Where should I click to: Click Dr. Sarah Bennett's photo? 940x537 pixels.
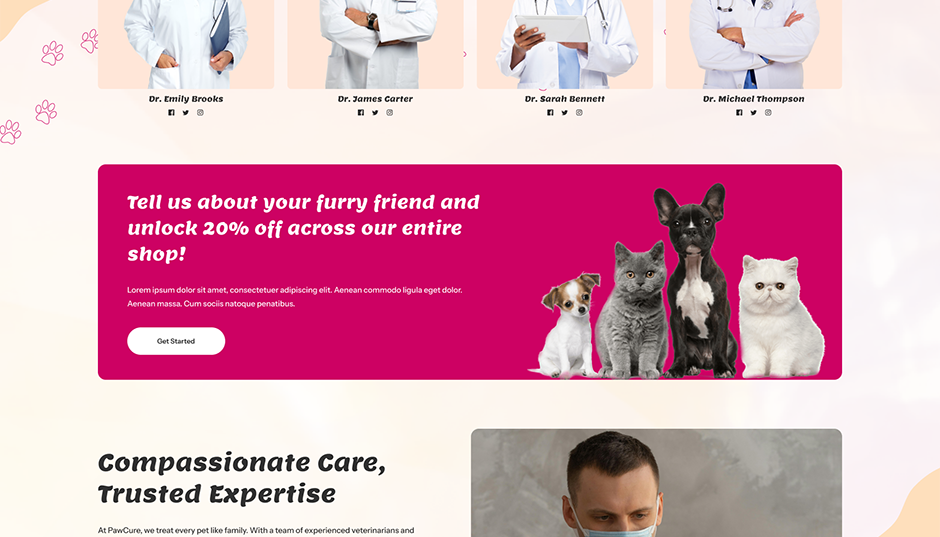point(565,44)
